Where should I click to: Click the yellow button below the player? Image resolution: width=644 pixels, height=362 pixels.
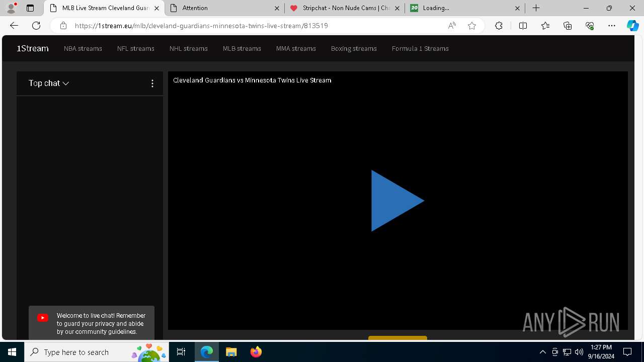[x=397, y=338]
